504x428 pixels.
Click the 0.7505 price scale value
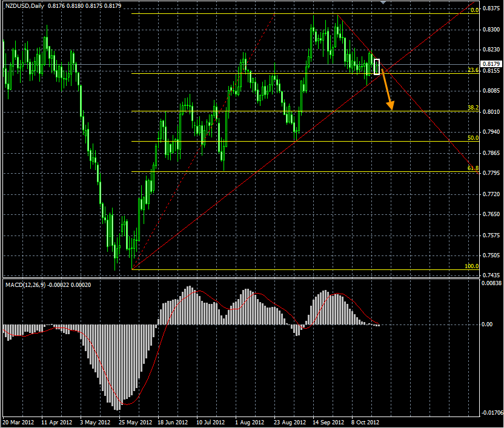[491, 255]
